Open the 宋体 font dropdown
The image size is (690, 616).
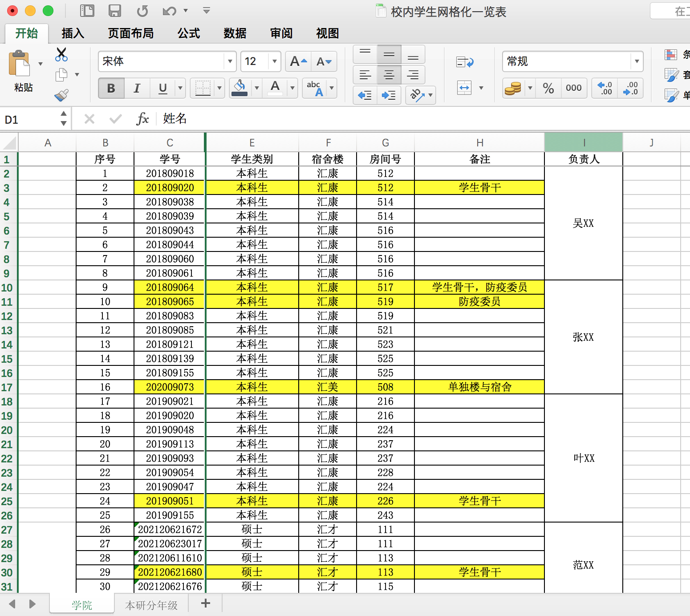click(230, 61)
